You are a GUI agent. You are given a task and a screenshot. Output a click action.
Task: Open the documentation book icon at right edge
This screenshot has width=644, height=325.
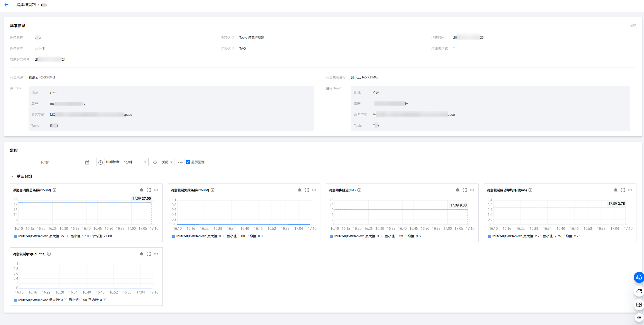tap(639, 305)
